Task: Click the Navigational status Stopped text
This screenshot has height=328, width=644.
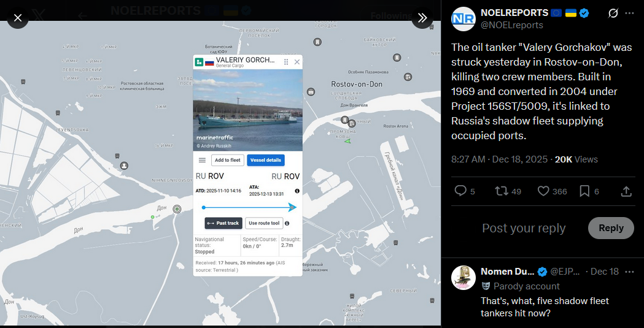Action: point(204,252)
